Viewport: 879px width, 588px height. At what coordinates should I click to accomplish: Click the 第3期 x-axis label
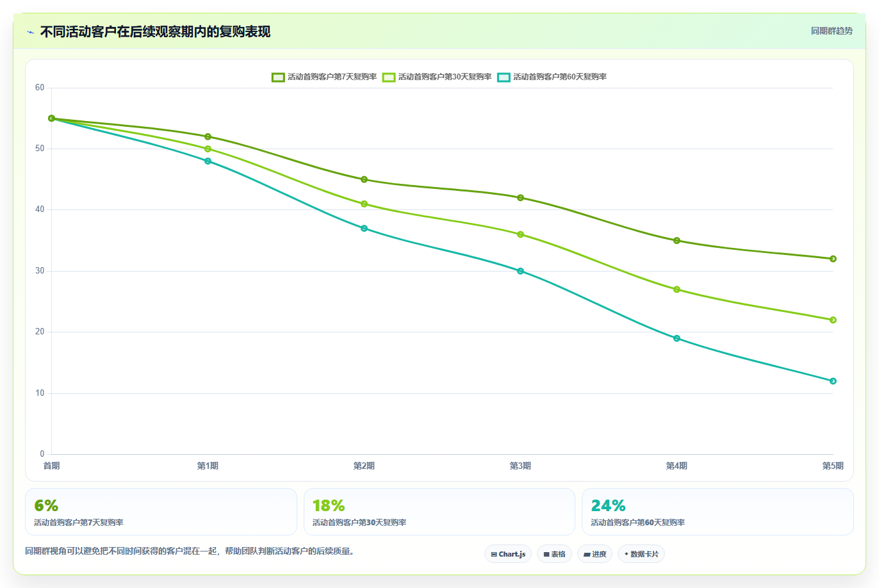click(520, 466)
